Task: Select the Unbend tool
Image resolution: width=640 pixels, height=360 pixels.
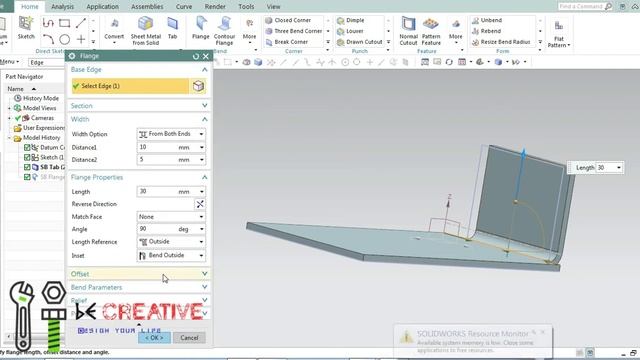Action: click(x=487, y=20)
